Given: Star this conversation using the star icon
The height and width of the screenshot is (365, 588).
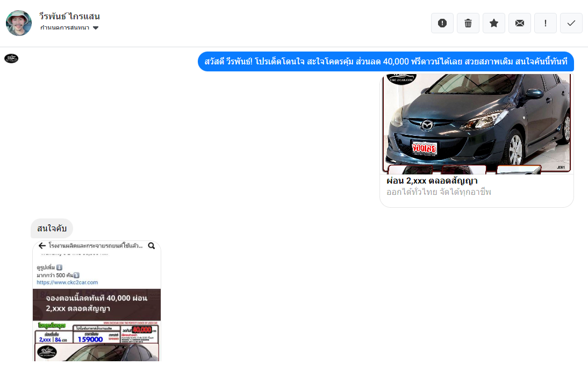Looking at the screenshot, I should [494, 23].
